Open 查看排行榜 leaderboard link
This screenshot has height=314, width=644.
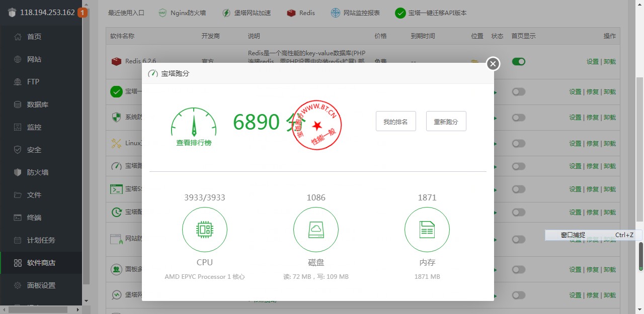[x=194, y=143]
